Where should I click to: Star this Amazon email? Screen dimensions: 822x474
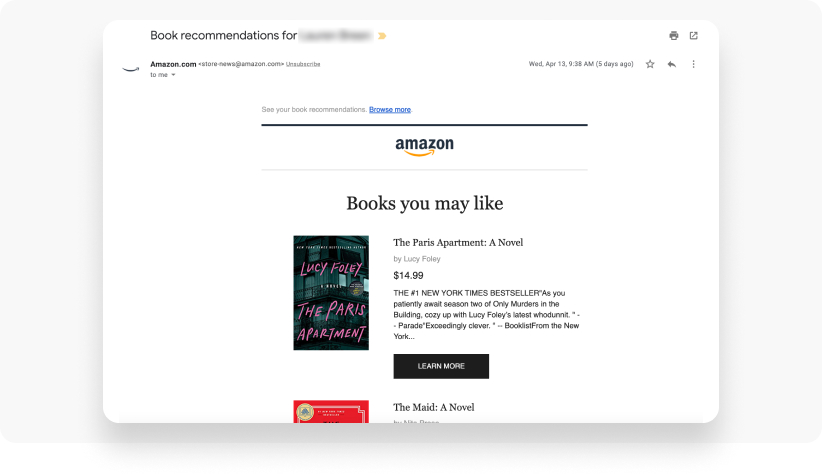650,64
